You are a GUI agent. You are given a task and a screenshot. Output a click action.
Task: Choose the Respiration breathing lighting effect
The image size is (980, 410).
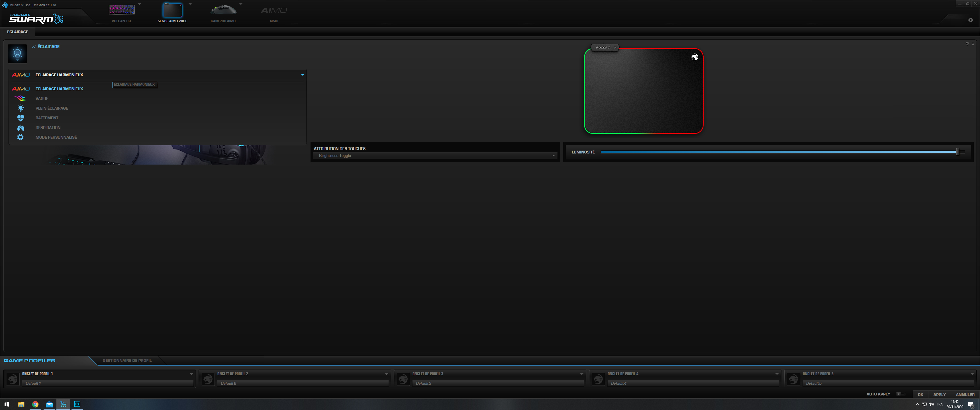click(48, 127)
